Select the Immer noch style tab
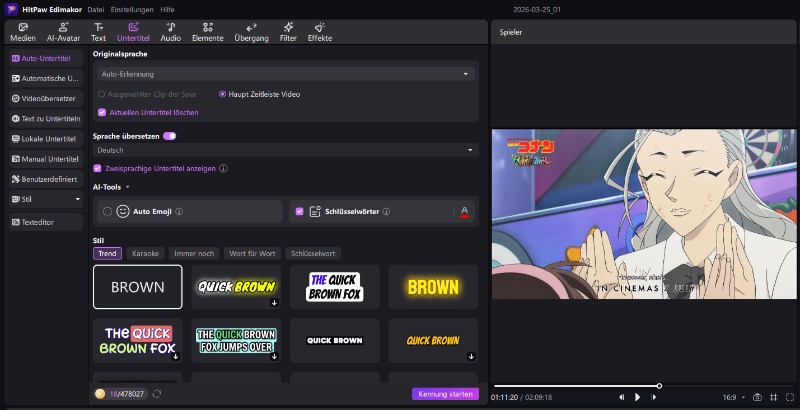The image size is (800, 410). 194,253
